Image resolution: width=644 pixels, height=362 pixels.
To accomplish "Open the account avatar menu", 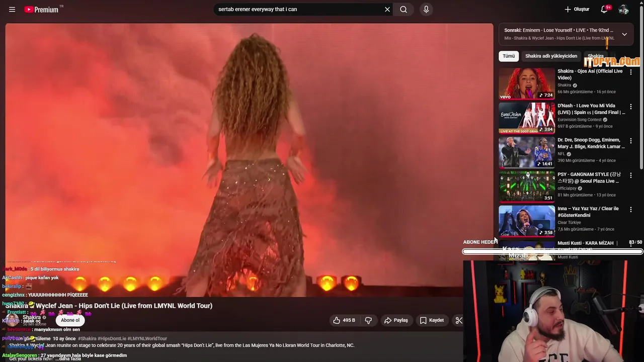I will pyautogui.click(x=623, y=10).
